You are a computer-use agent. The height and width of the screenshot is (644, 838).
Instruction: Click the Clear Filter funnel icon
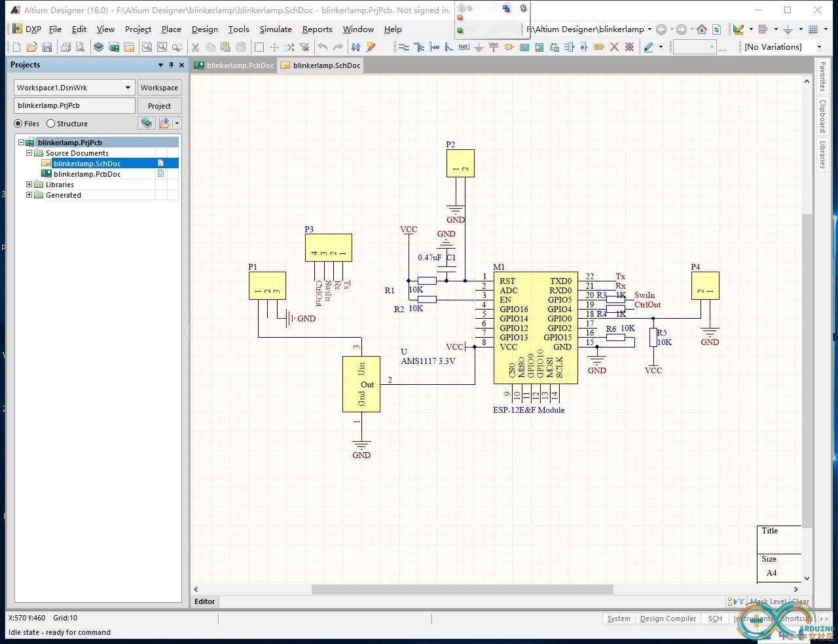(x=304, y=47)
